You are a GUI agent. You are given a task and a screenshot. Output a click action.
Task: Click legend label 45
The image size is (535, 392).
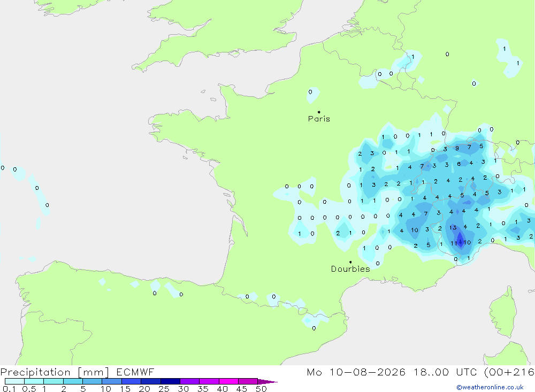[242, 389]
